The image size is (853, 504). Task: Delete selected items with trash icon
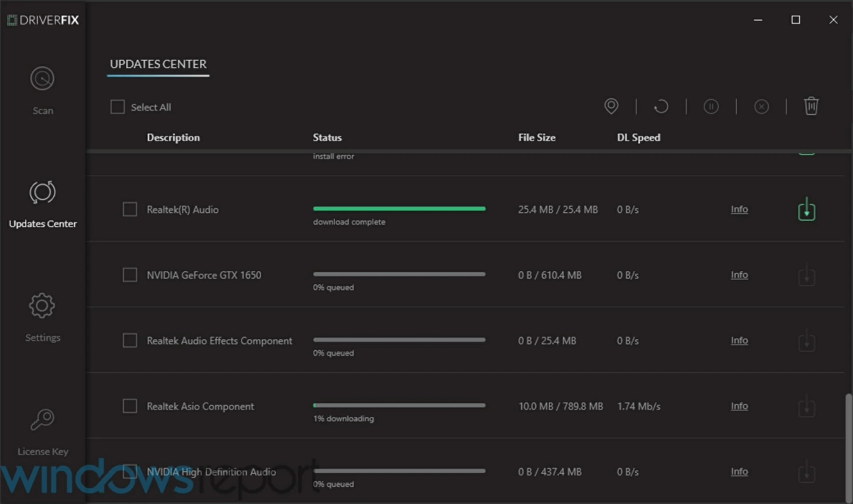click(811, 107)
